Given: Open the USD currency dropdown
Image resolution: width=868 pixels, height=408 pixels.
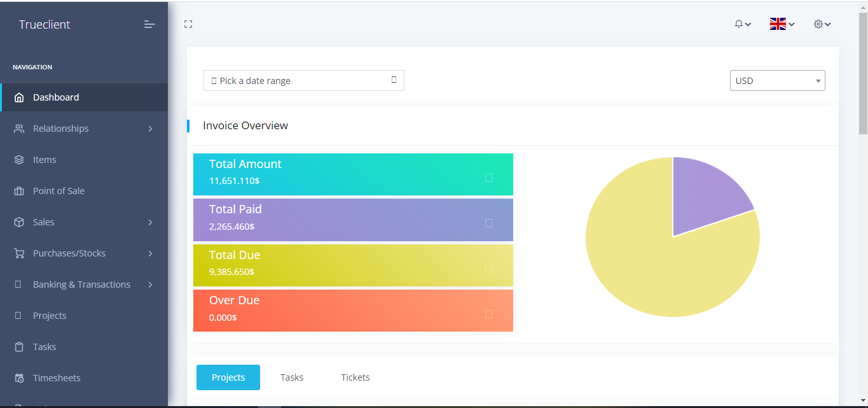Looking at the screenshot, I should (777, 81).
